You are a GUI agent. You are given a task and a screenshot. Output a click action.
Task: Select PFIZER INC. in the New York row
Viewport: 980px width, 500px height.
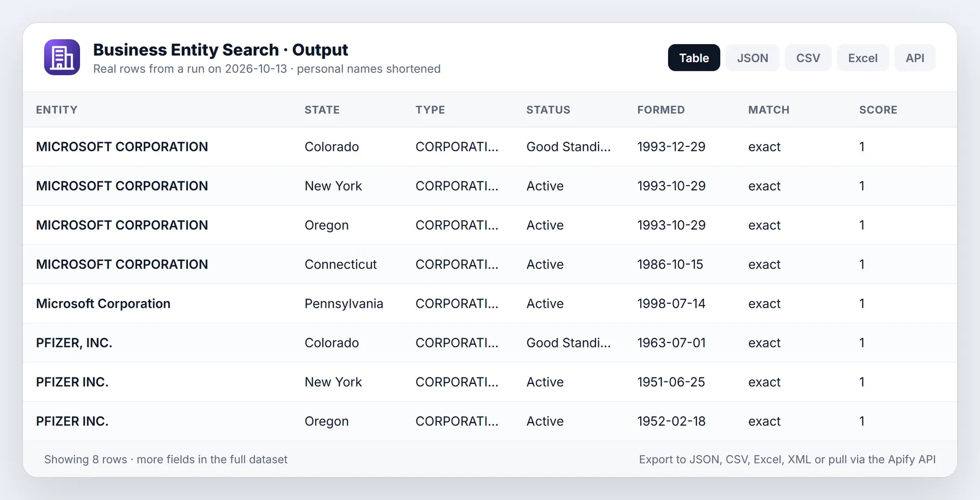72,382
